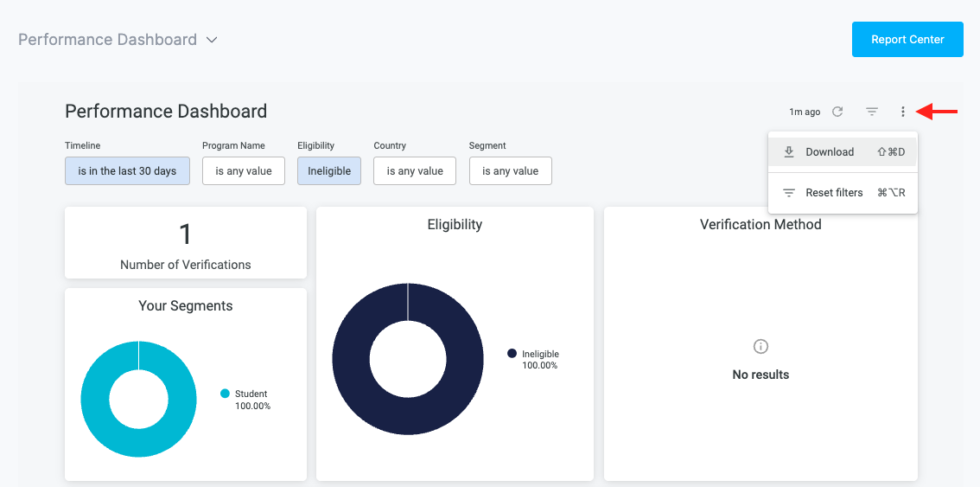Expand the Performance Dashboard title chevron
Viewport: 980px width, 487px height.
(212, 40)
